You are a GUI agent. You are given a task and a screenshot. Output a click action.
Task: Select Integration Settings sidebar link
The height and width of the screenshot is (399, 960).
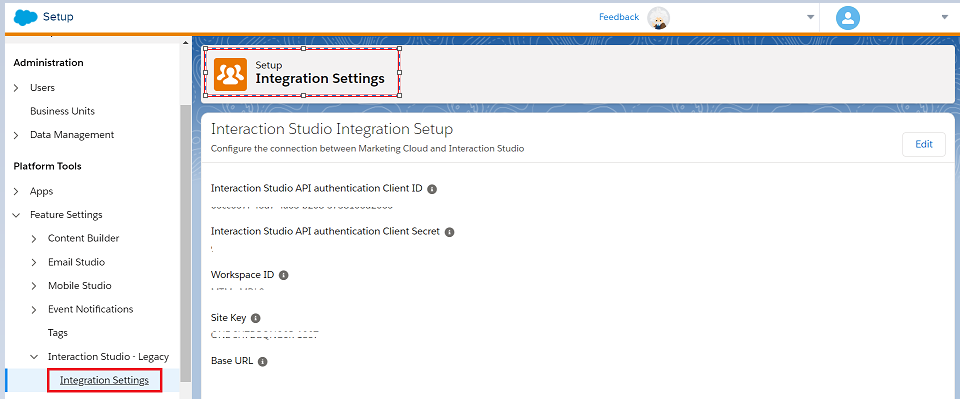pos(104,380)
